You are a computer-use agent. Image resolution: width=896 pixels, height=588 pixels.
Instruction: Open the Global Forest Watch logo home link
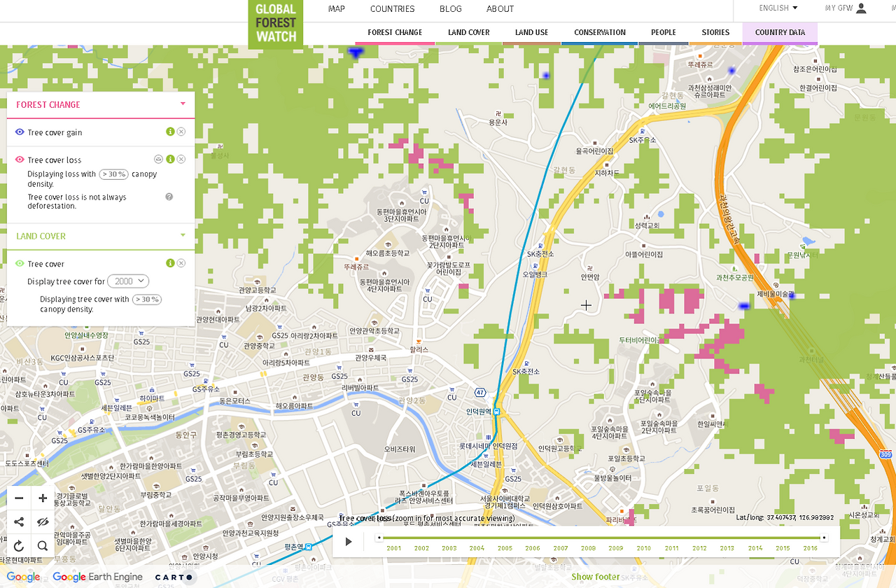point(276,24)
